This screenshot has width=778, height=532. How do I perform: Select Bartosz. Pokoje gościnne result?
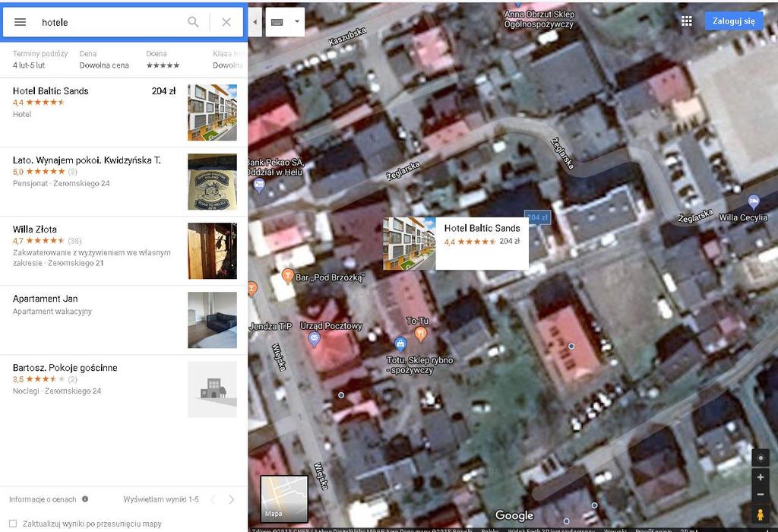pyautogui.click(x=124, y=390)
